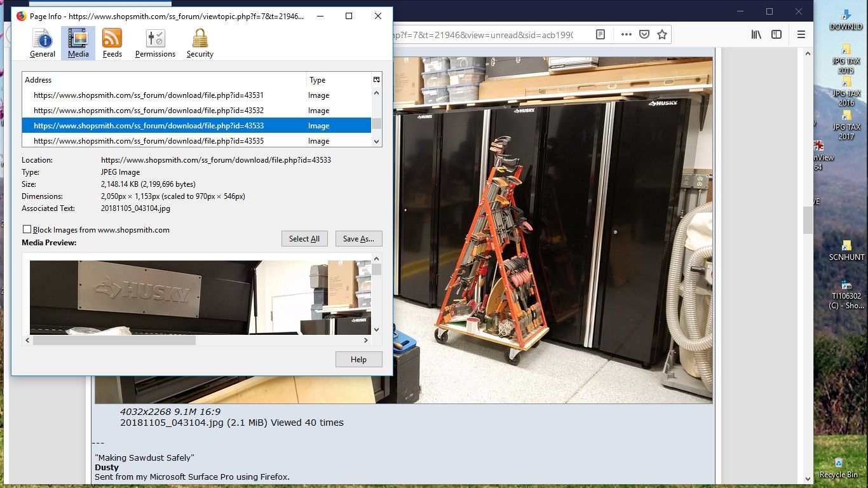Click the Husky media preview image
The width and height of the screenshot is (868, 488).
(200, 297)
